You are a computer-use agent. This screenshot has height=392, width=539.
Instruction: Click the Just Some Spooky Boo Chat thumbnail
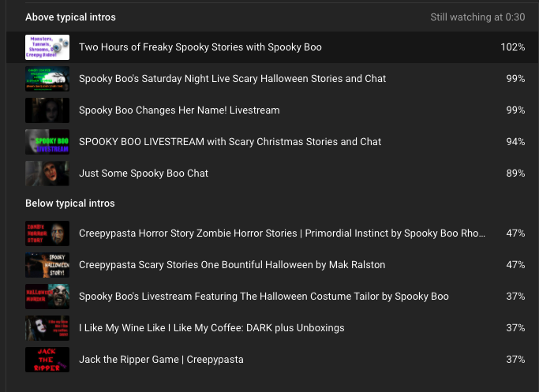tap(47, 174)
